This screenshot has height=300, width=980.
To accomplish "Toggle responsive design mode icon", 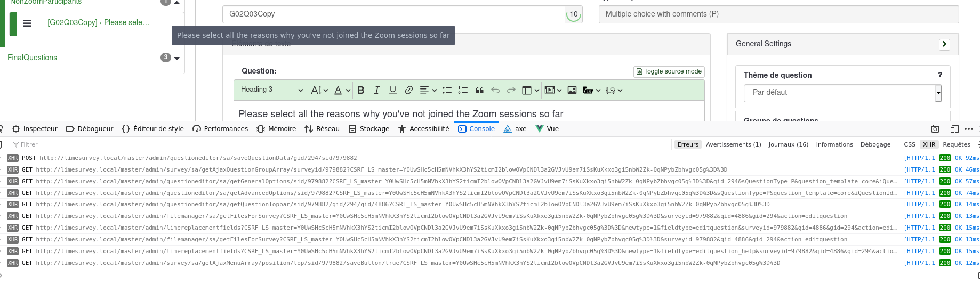I will 954,129.
